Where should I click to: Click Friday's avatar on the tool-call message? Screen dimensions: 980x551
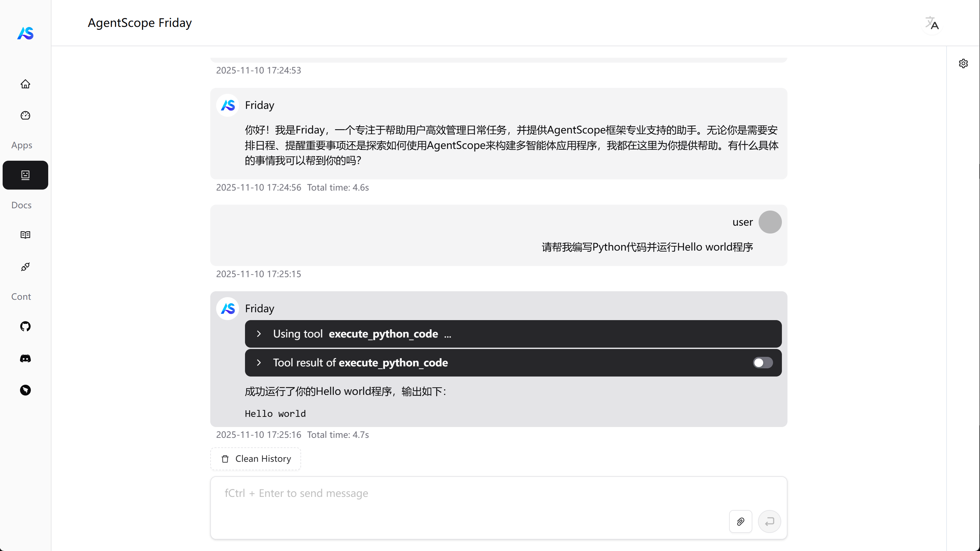click(228, 308)
